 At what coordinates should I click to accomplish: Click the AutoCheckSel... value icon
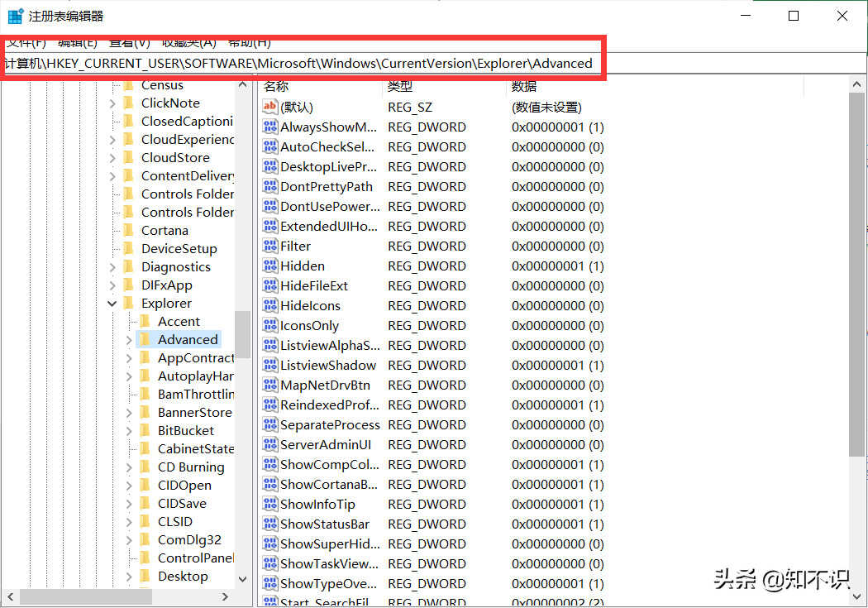(x=270, y=146)
